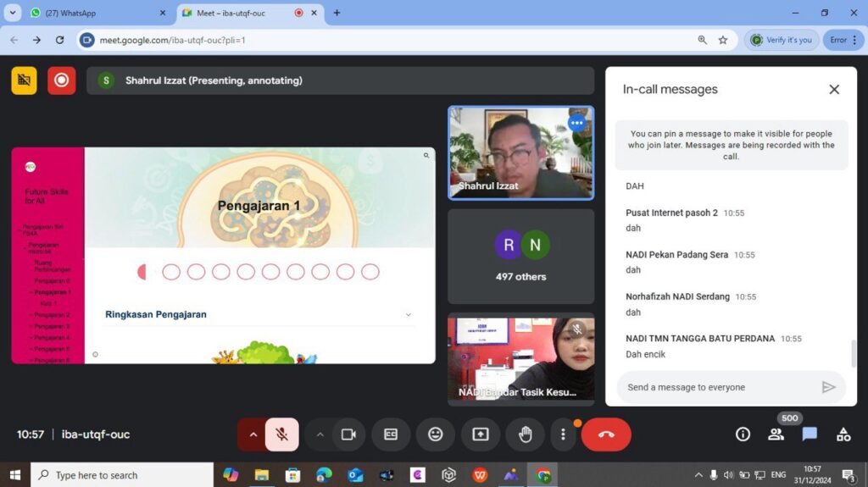Expand the Ringkasan Pengajaran section chevron
This screenshot has height=487, width=868.
[409, 314]
